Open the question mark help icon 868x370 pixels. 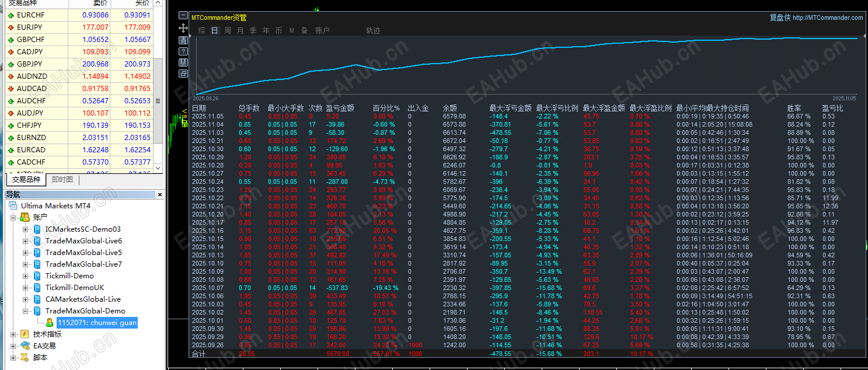pos(183,51)
